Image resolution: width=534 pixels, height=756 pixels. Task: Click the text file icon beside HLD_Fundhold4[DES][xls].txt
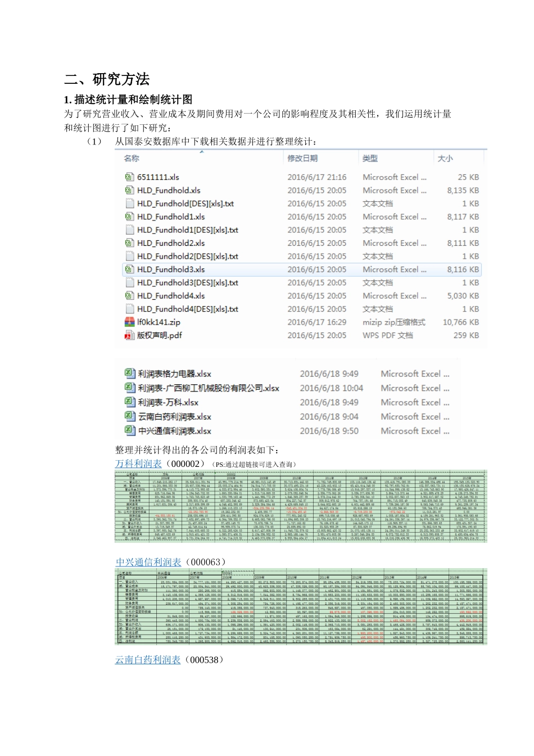tap(129, 309)
